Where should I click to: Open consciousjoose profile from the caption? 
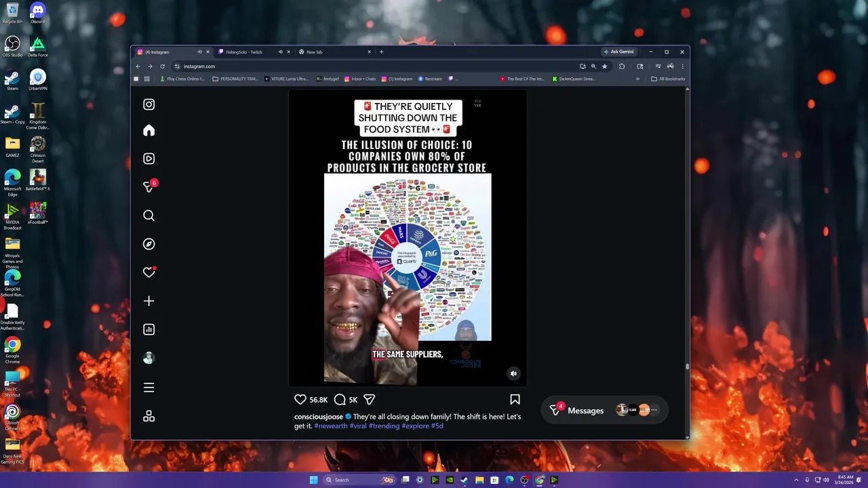tap(319, 417)
